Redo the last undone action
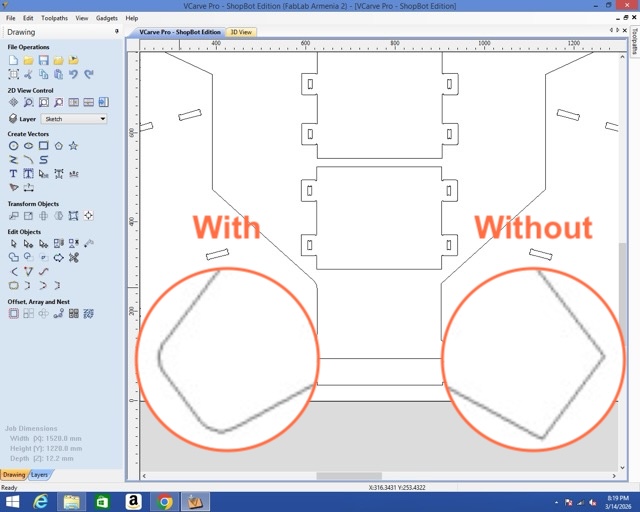The width and height of the screenshot is (640, 512). (x=89, y=74)
